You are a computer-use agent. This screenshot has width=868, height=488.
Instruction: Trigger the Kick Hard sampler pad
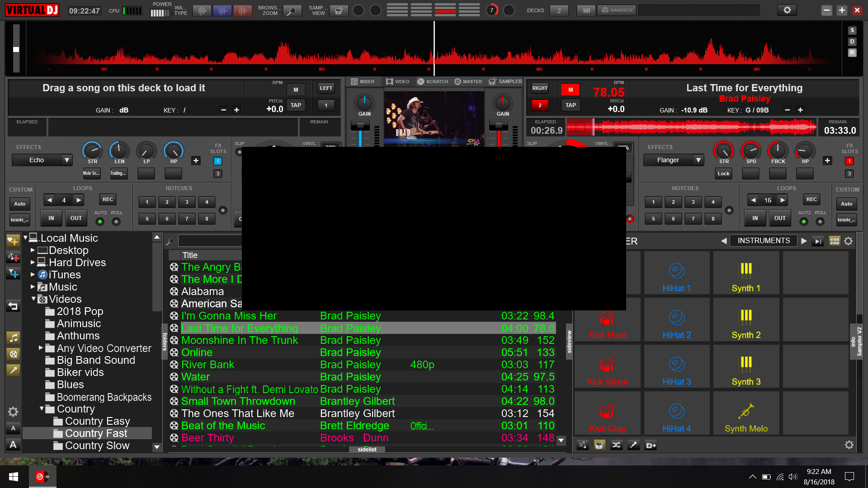point(607,325)
